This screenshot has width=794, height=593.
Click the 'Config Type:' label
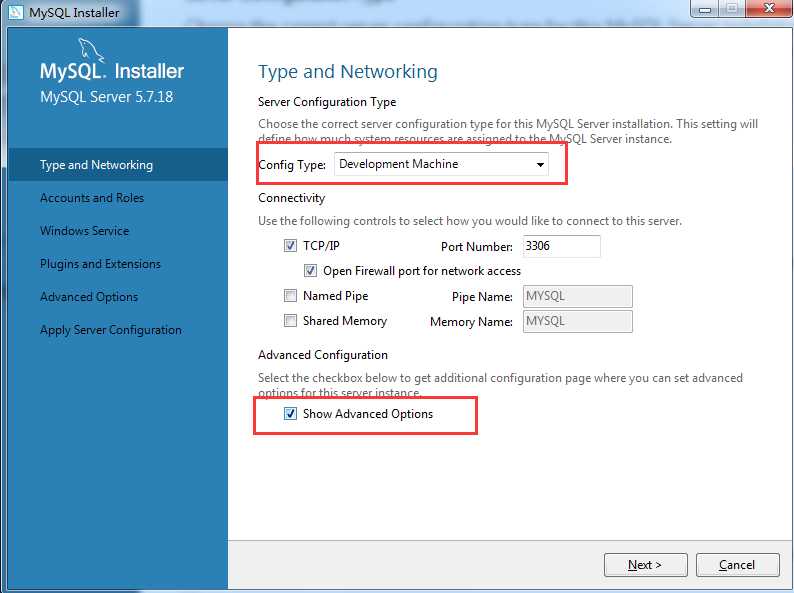[292, 165]
